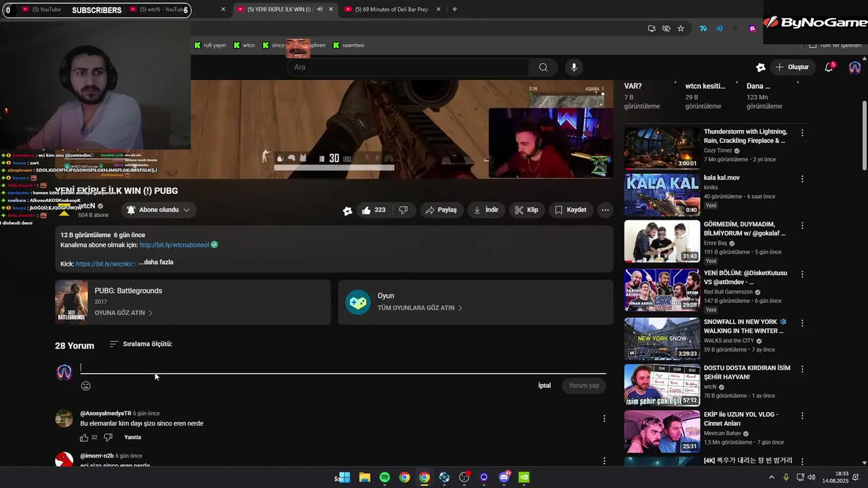Open rufi yayın bookmark
The width and height of the screenshot is (868, 488).
[210, 45]
